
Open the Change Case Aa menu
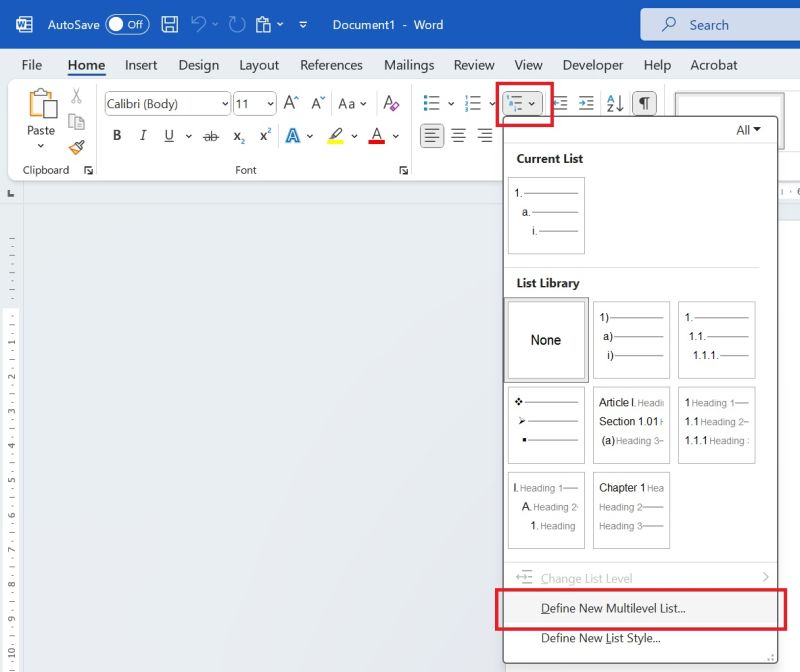(x=352, y=104)
